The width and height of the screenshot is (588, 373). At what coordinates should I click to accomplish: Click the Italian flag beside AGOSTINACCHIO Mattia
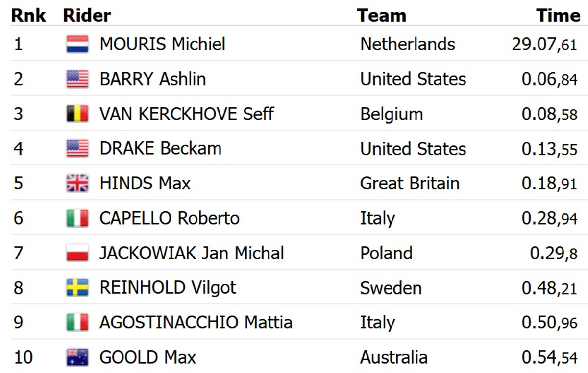[77, 323]
